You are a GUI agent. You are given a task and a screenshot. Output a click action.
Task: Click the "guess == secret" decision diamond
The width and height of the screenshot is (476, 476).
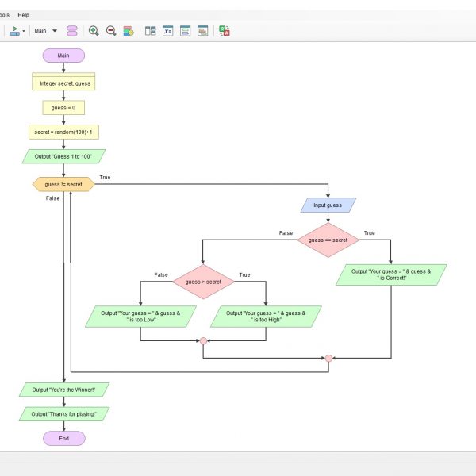[x=328, y=239]
